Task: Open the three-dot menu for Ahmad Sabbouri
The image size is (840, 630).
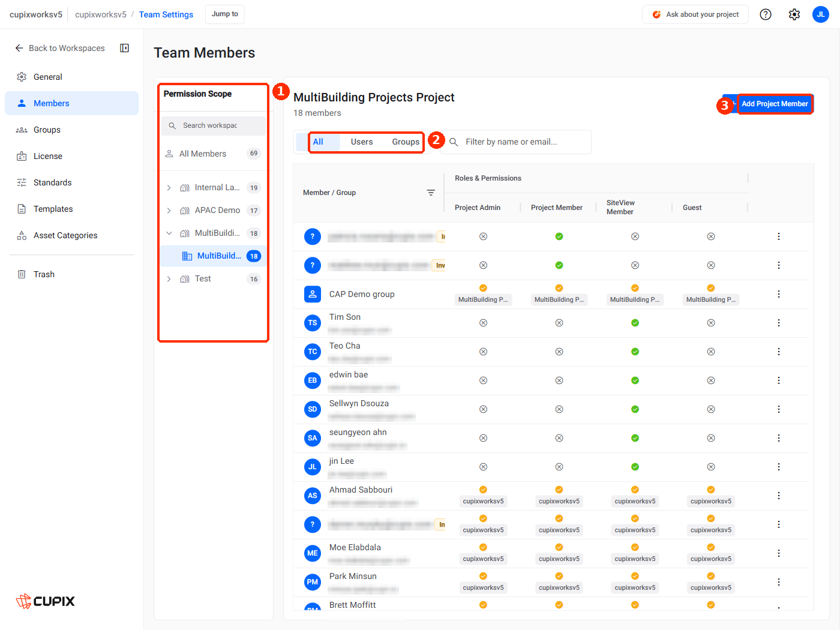Action: [779, 496]
